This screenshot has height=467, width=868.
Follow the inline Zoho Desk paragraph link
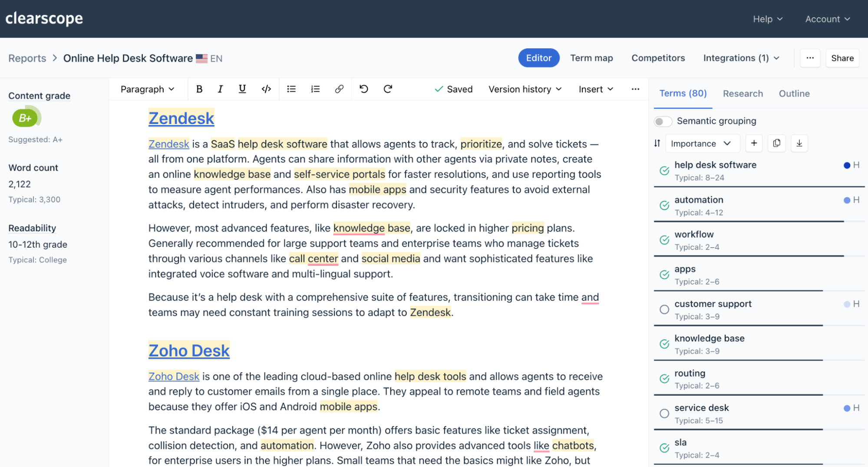point(174,376)
